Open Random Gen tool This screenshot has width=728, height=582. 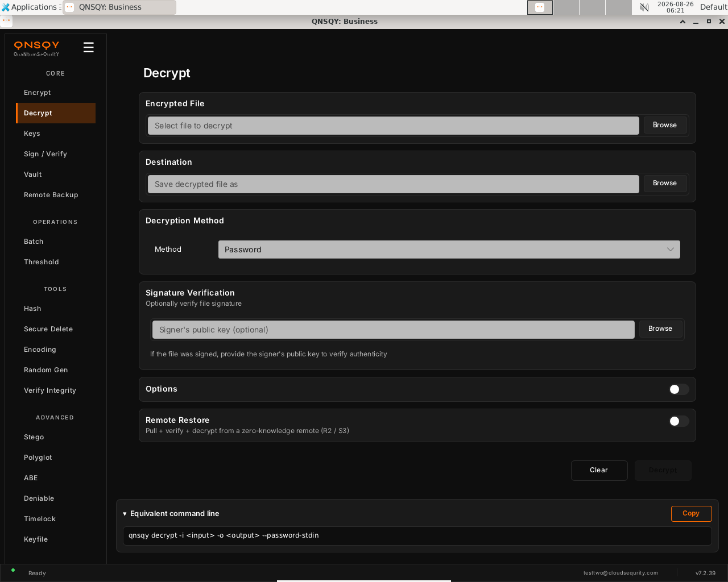[56, 370]
